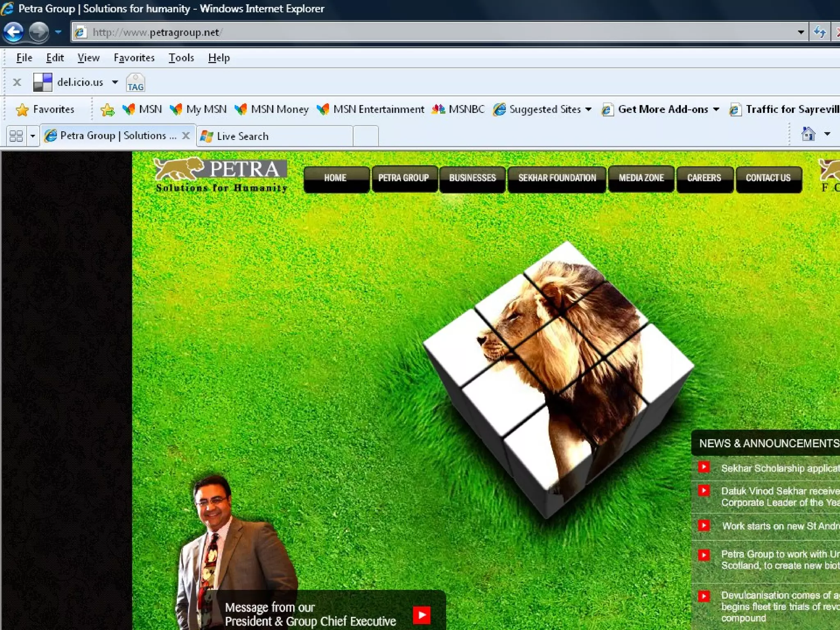Screen dimensions: 840x630
Task: Close the del.icio.us toolbar
Action: click(x=17, y=82)
